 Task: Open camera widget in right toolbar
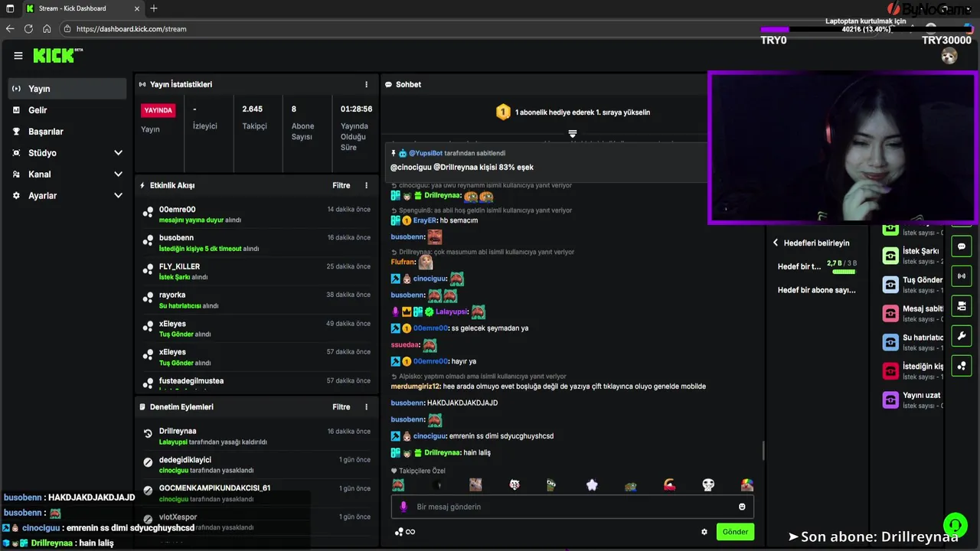(962, 306)
